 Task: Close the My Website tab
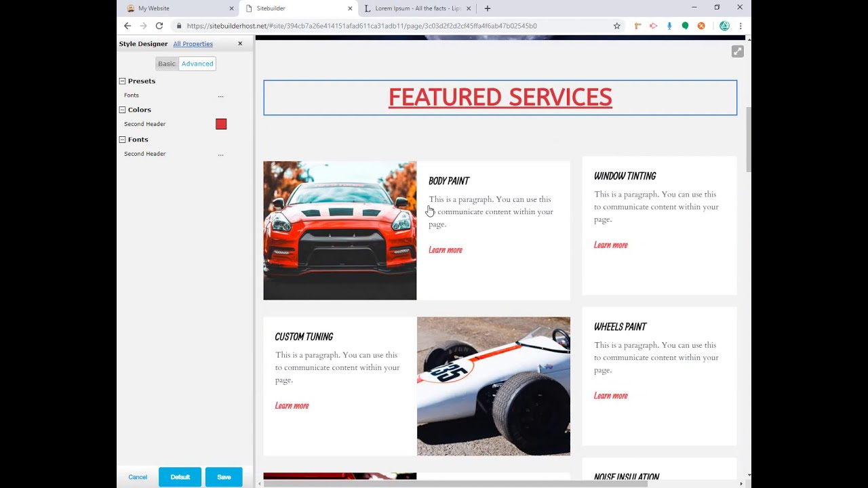tap(231, 8)
